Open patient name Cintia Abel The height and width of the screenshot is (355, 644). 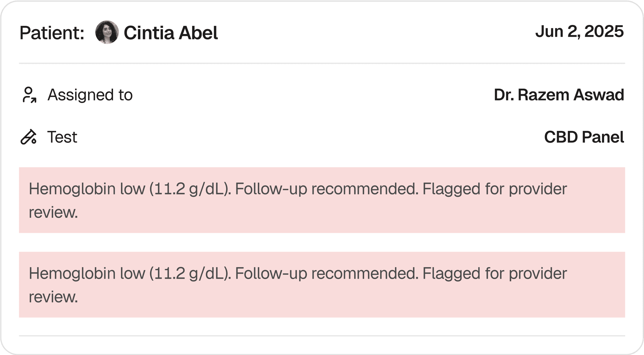click(171, 33)
